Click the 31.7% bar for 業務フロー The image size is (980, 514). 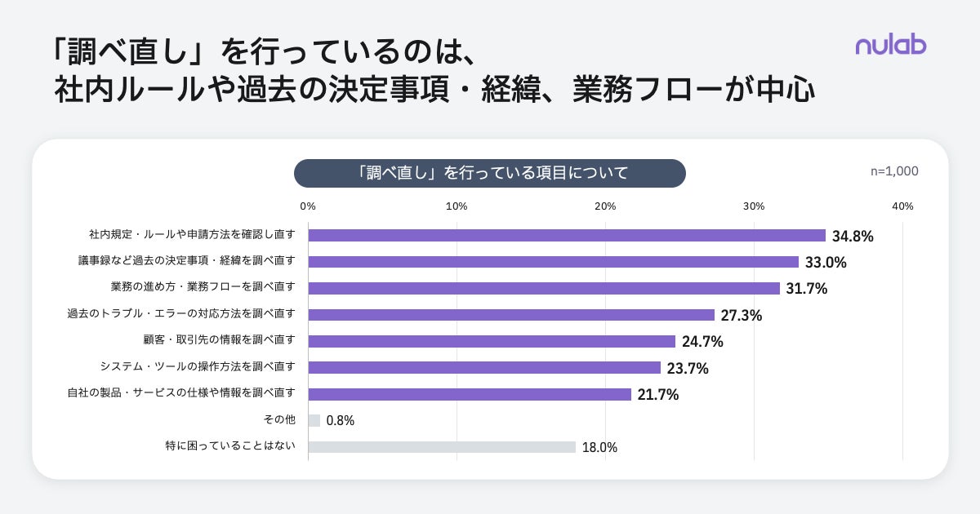click(544, 288)
